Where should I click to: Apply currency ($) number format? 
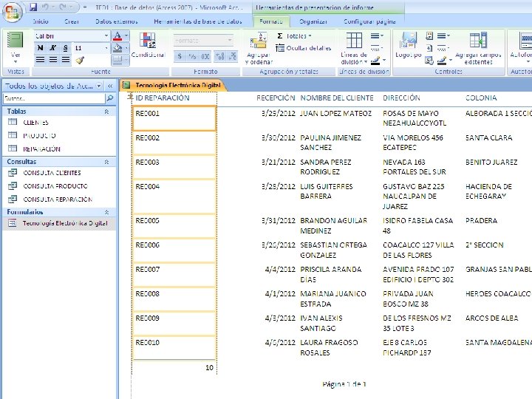point(179,57)
